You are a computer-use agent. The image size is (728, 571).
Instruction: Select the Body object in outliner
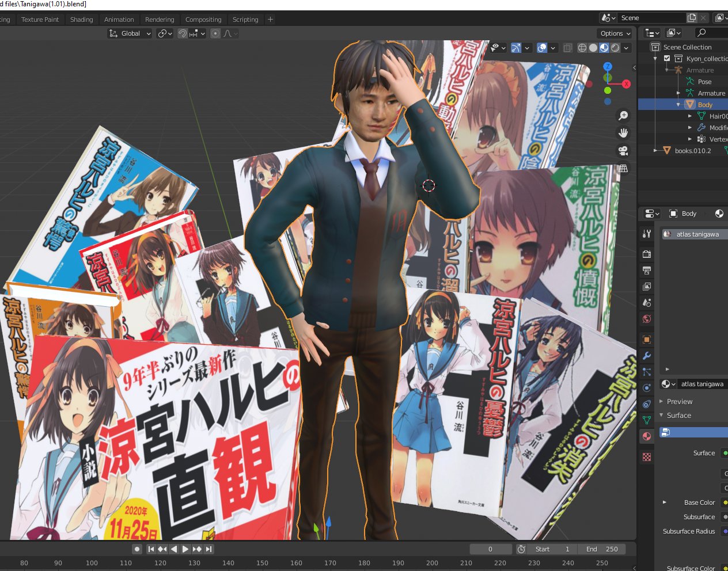coord(705,105)
